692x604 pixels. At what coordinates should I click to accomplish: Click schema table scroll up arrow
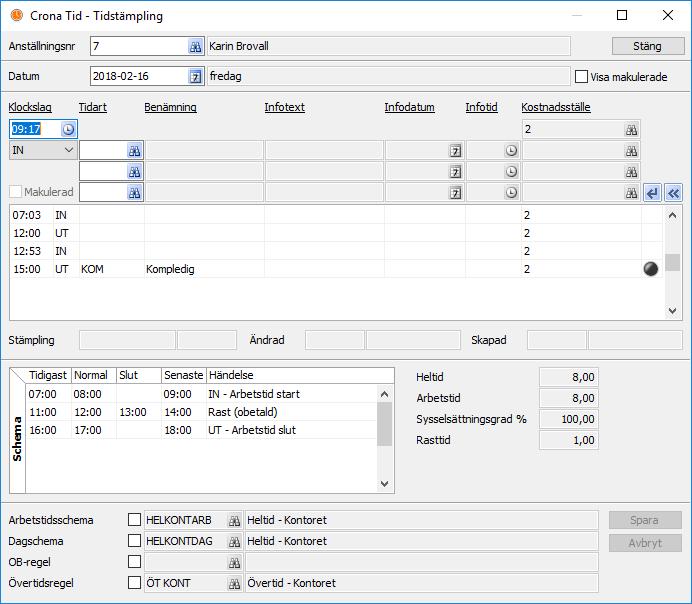tap(384, 394)
